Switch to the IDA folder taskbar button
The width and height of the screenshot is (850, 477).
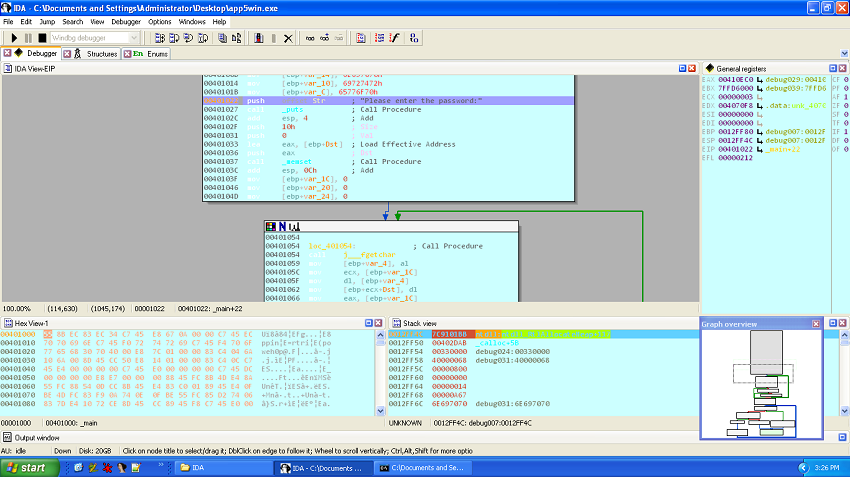(x=224, y=468)
